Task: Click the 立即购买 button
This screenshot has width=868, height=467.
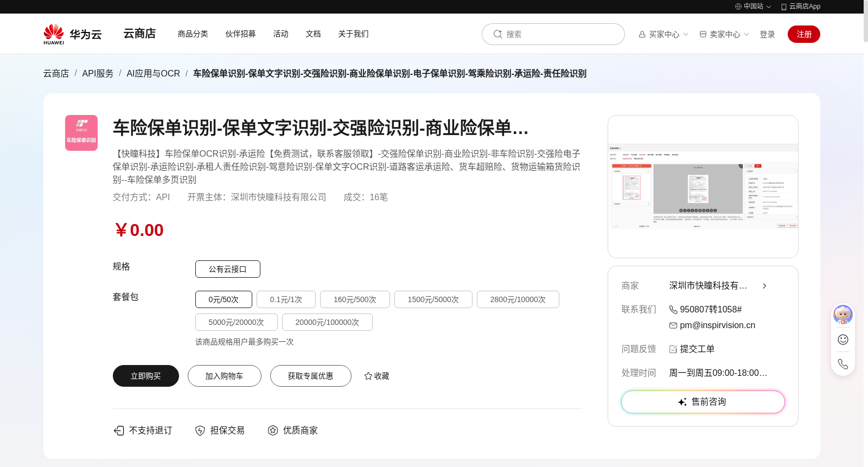Action: click(146, 376)
